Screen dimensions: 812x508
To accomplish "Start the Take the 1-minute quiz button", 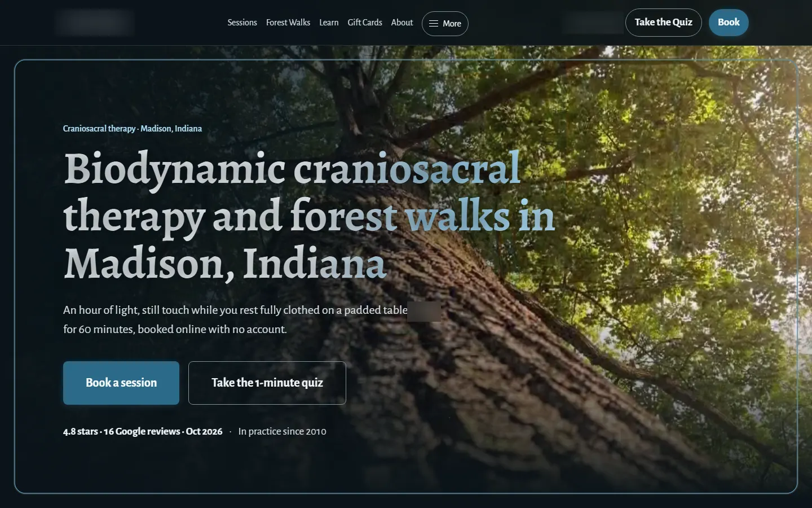I will click(267, 383).
